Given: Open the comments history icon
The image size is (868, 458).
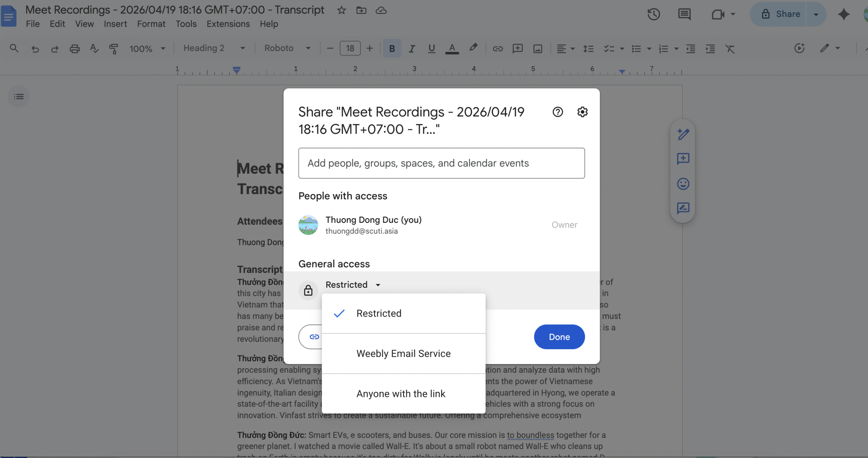Looking at the screenshot, I should [684, 14].
